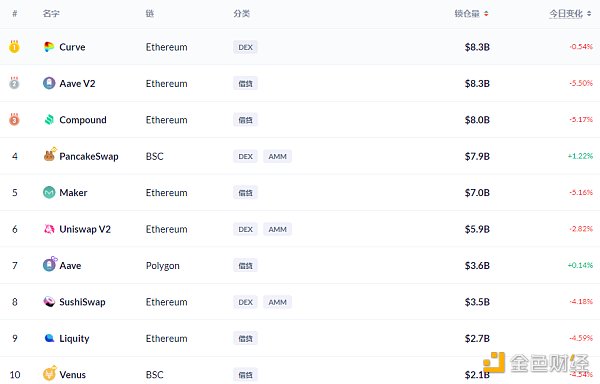
Task: Select the AMM tag in SushiSwap row
Action: coord(277,302)
